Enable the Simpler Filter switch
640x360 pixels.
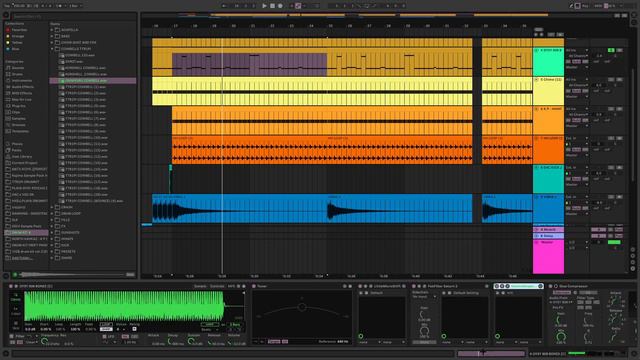[12, 336]
